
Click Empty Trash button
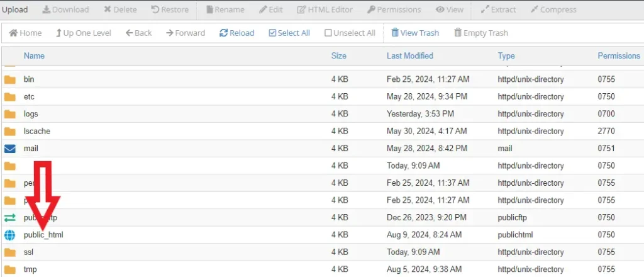point(481,33)
